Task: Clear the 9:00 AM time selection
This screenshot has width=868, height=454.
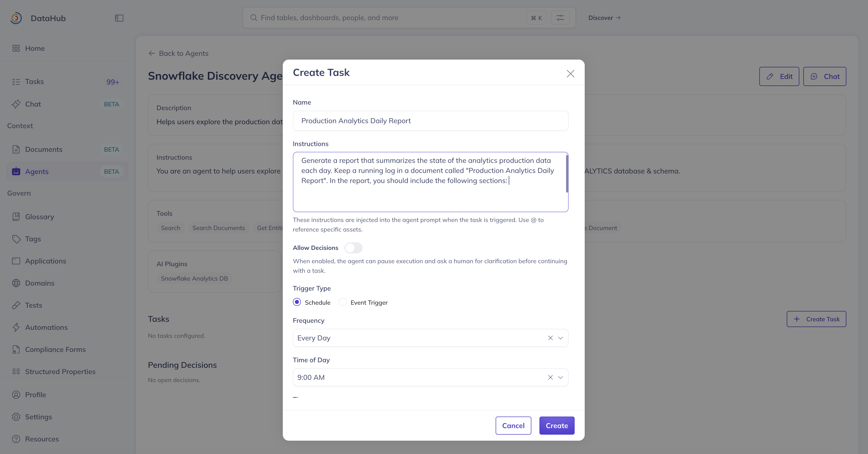Action: (550, 377)
